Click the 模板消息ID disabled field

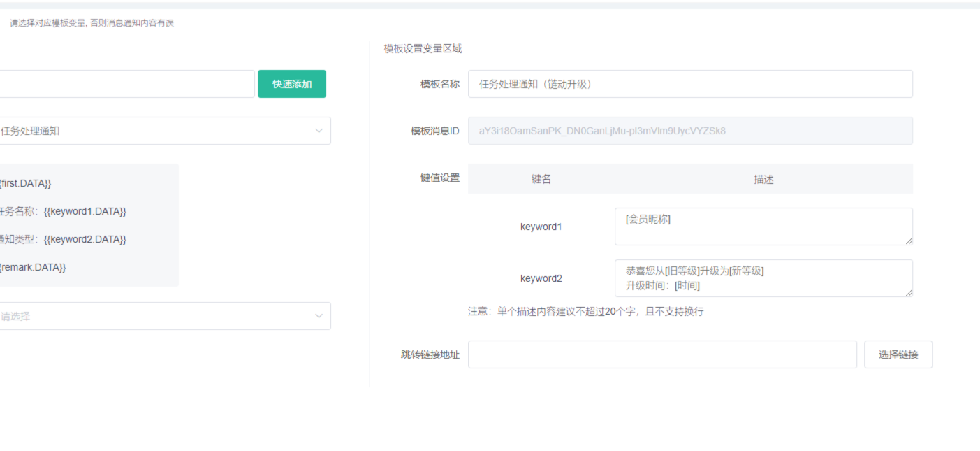[x=689, y=131]
